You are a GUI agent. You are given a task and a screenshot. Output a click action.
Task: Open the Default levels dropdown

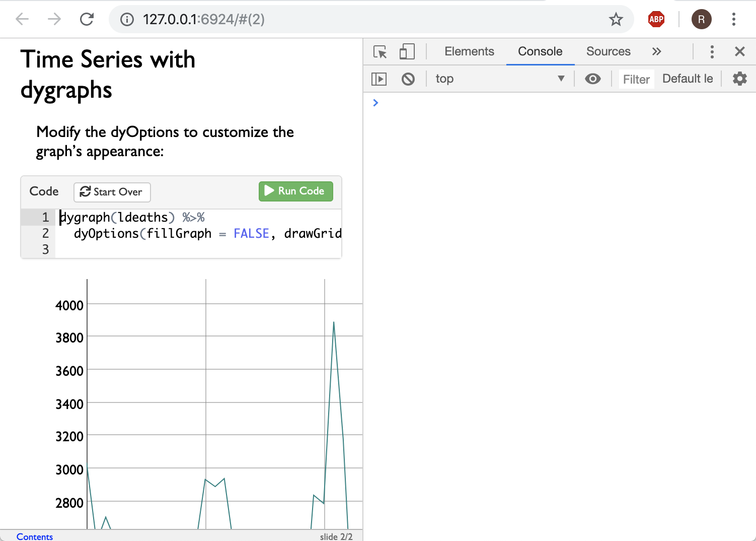pyautogui.click(x=688, y=79)
